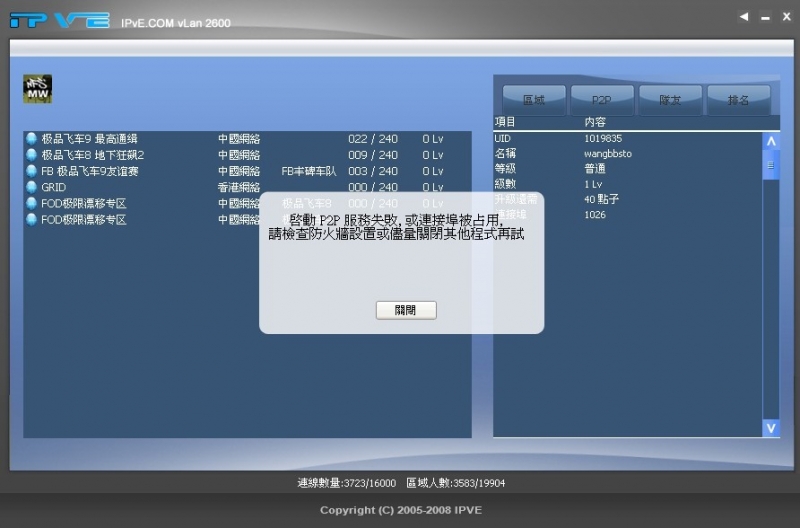The height and width of the screenshot is (528, 800).
Task: Click the 內容 column header
Action: click(595, 122)
